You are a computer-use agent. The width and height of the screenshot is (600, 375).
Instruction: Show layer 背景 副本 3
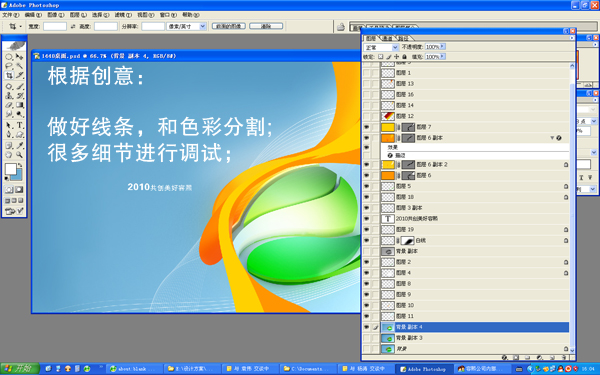point(367,338)
